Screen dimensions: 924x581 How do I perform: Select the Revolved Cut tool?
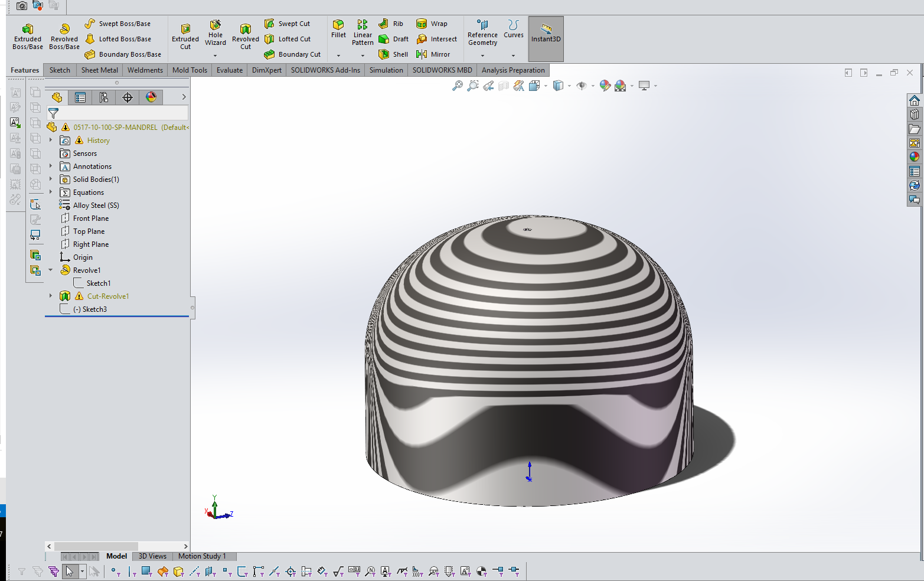245,35
